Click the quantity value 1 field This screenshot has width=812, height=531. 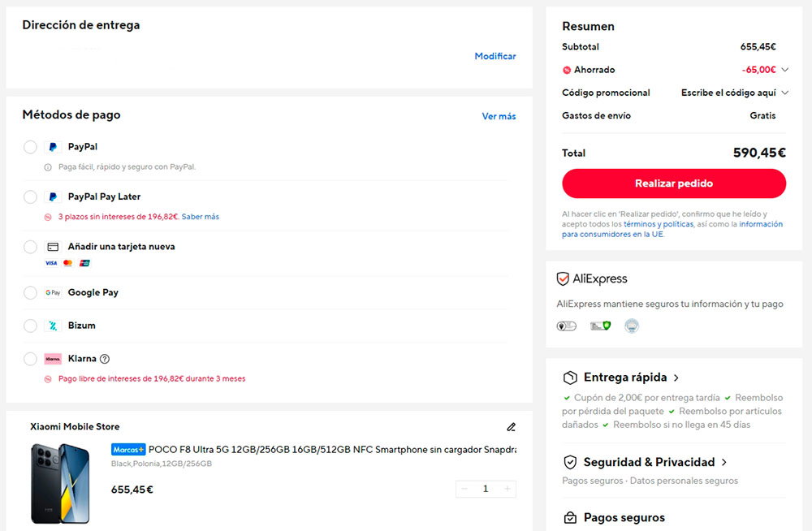tap(486, 489)
